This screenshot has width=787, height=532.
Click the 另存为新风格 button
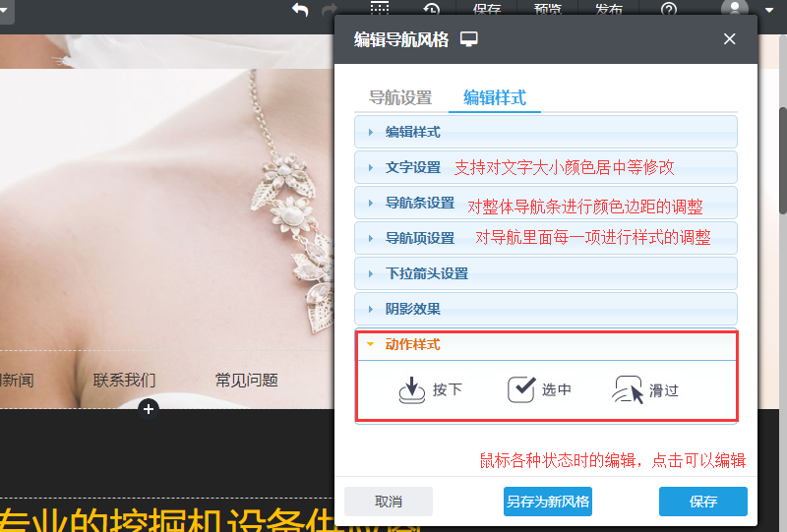(x=548, y=502)
